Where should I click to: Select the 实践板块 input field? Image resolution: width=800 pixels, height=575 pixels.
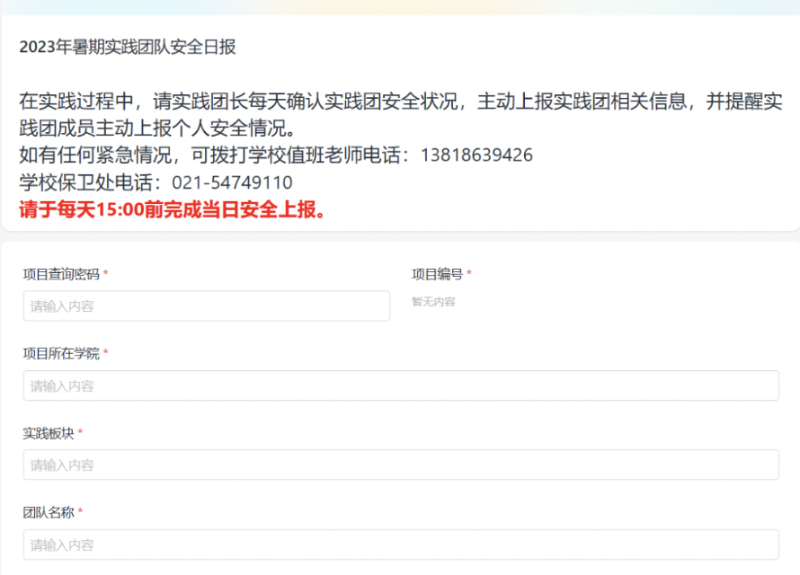point(401,465)
